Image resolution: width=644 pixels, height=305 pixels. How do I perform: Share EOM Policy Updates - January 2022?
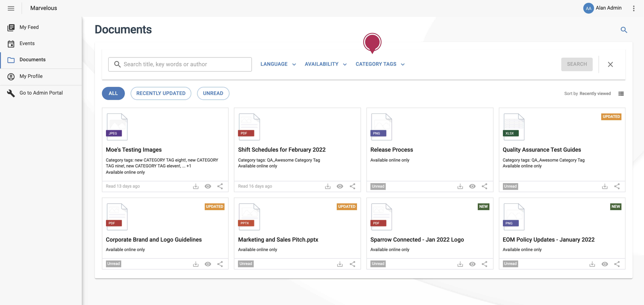click(617, 264)
